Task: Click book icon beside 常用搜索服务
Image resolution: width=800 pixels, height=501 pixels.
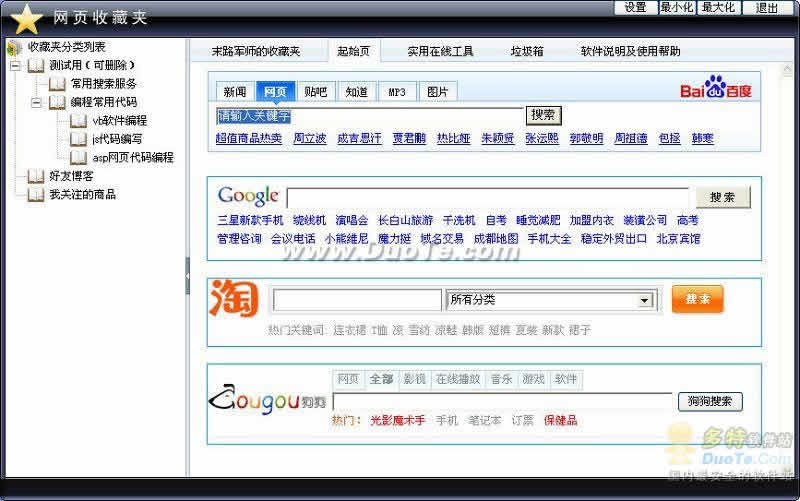Action: point(57,84)
